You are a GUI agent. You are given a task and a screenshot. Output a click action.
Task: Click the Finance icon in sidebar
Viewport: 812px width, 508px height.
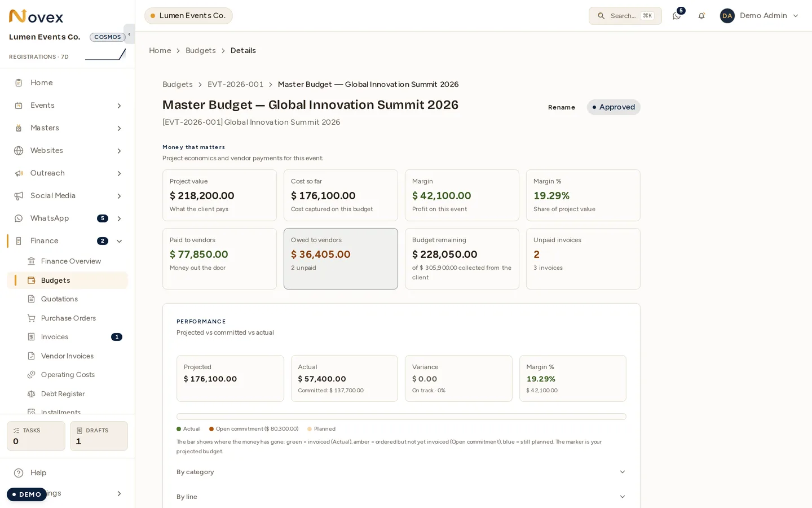[x=19, y=241]
